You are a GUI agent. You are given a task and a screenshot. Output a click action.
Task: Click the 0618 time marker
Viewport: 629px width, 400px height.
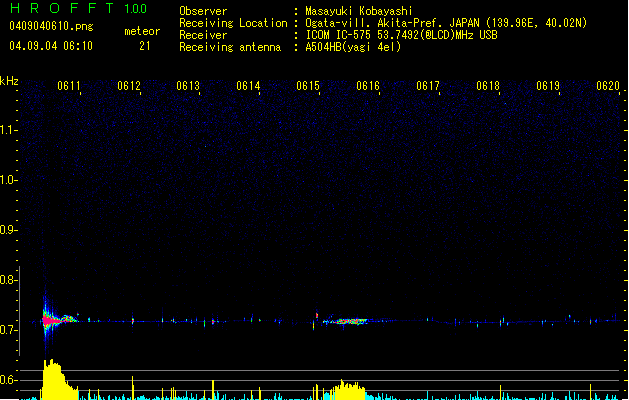click(488, 86)
